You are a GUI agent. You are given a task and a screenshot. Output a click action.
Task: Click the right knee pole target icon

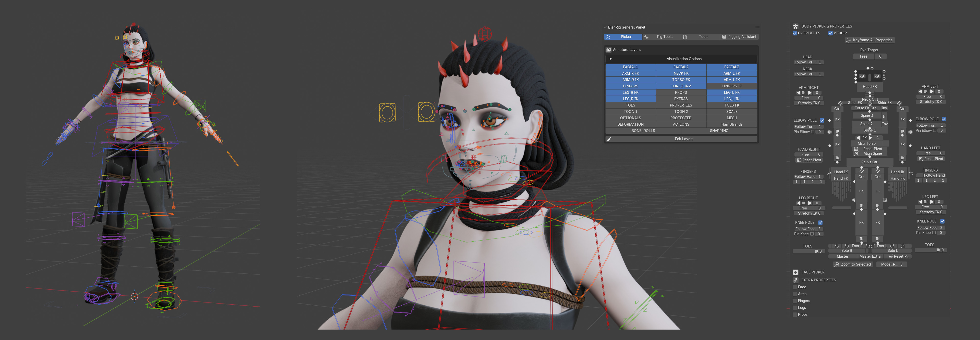click(854, 200)
